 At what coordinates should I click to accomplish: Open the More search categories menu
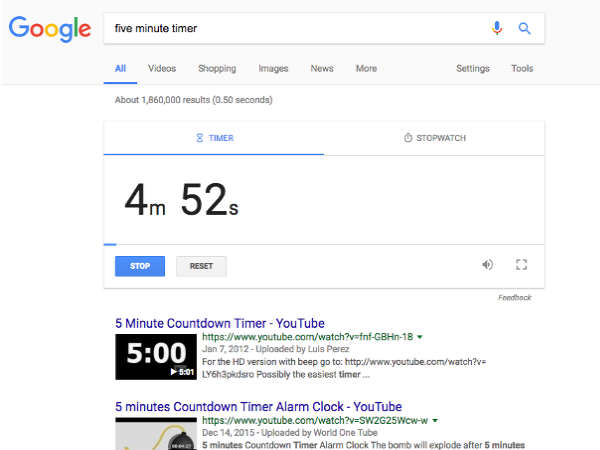[366, 68]
